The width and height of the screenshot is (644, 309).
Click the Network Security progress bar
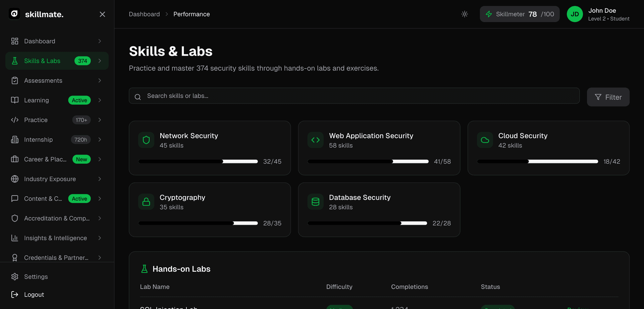coord(198,161)
